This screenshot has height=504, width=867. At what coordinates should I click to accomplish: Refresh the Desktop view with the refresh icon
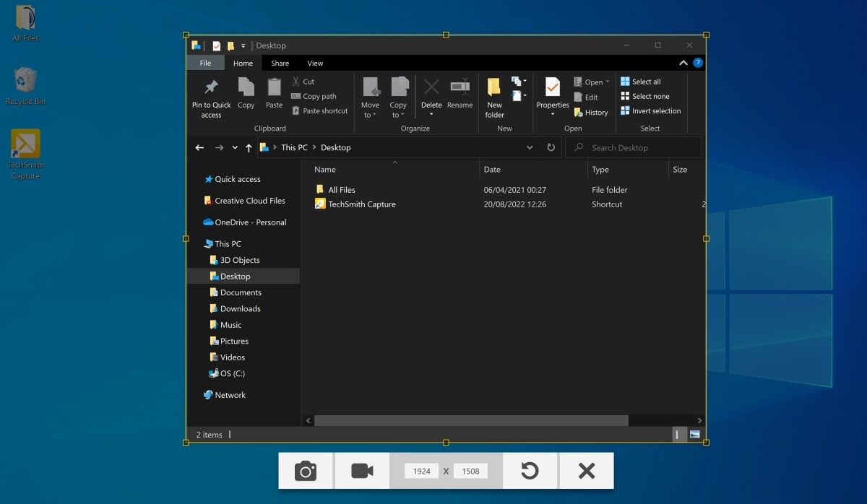pyautogui.click(x=551, y=147)
